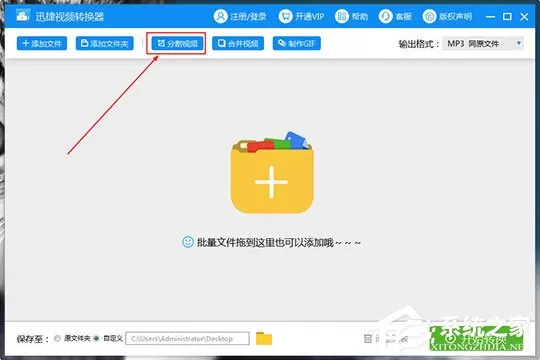Click the large yellow add-files folder graphic
This screenshot has width=540, height=360.
coord(272,172)
